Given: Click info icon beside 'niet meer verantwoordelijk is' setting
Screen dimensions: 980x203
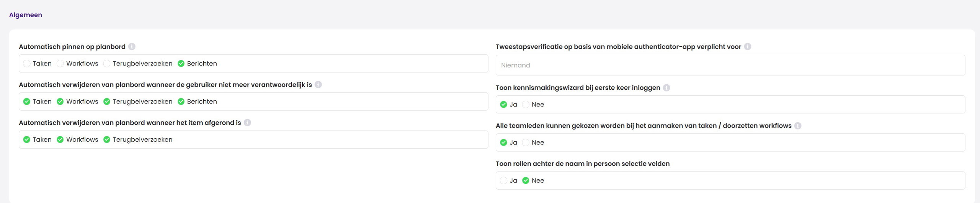Looking at the screenshot, I should [318, 85].
